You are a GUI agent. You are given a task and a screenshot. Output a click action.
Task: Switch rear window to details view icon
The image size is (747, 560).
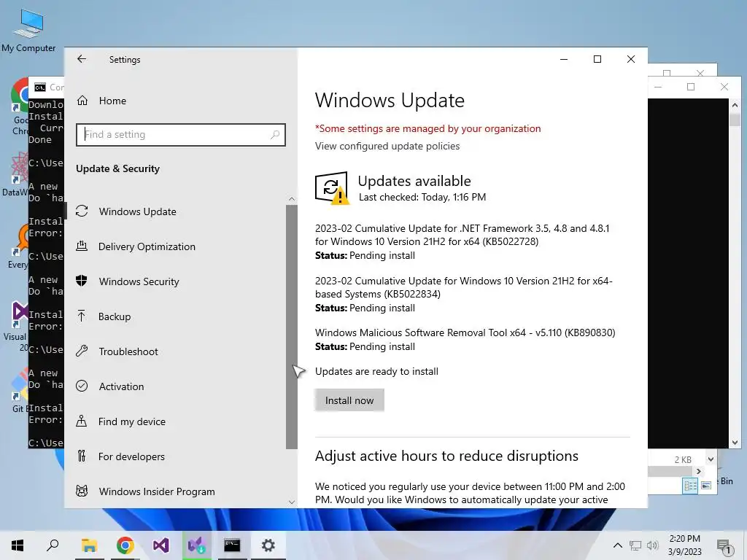click(x=690, y=486)
